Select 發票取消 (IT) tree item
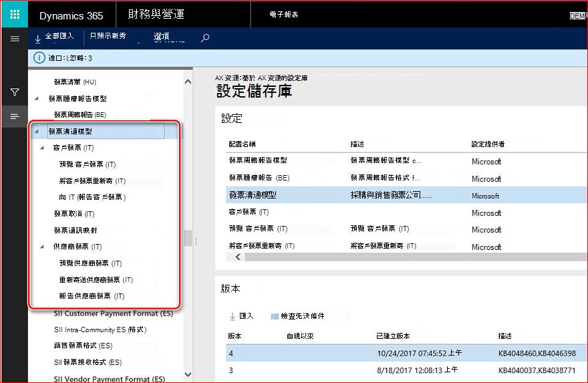Viewport: 588px width, 383px height. (74, 214)
